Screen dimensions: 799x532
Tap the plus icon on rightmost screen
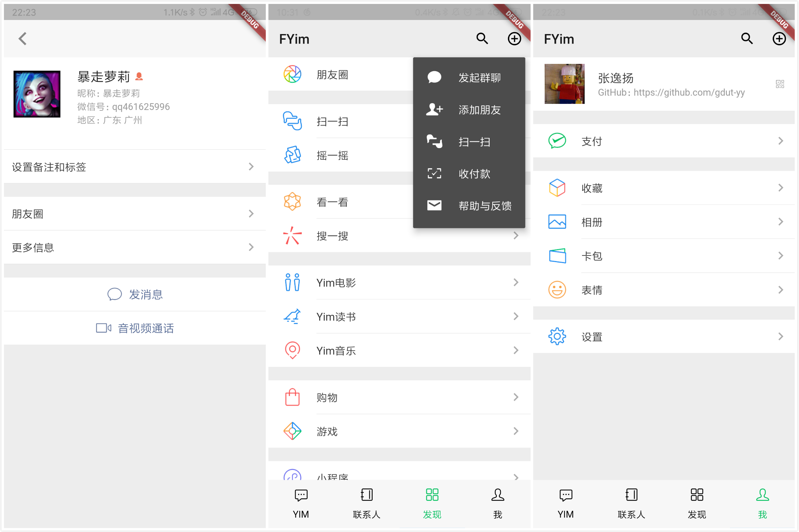779,39
